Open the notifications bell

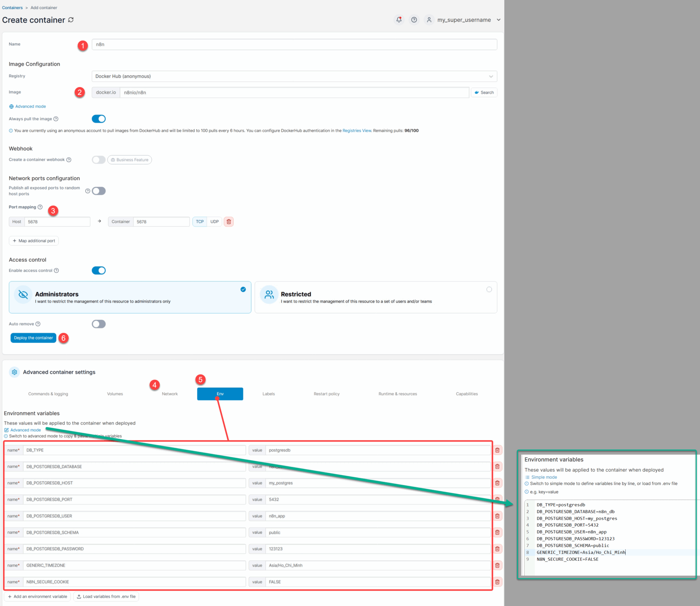[399, 20]
